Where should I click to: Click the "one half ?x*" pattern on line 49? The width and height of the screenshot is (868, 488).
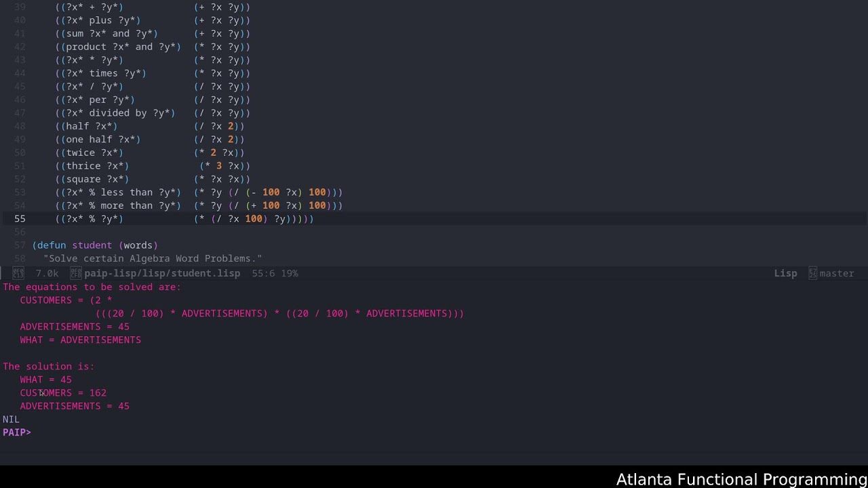(100, 140)
